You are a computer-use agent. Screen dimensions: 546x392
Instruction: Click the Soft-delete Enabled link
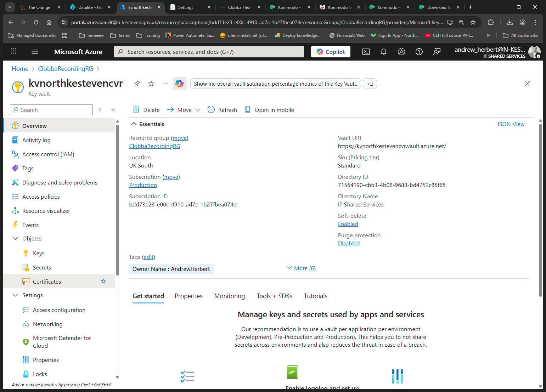coord(348,224)
